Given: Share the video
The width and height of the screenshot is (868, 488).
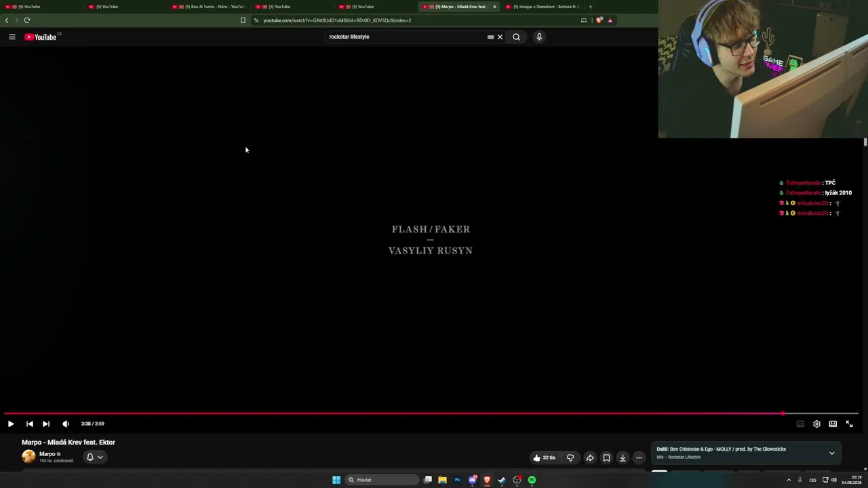Looking at the screenshot, I should point(590,457).
